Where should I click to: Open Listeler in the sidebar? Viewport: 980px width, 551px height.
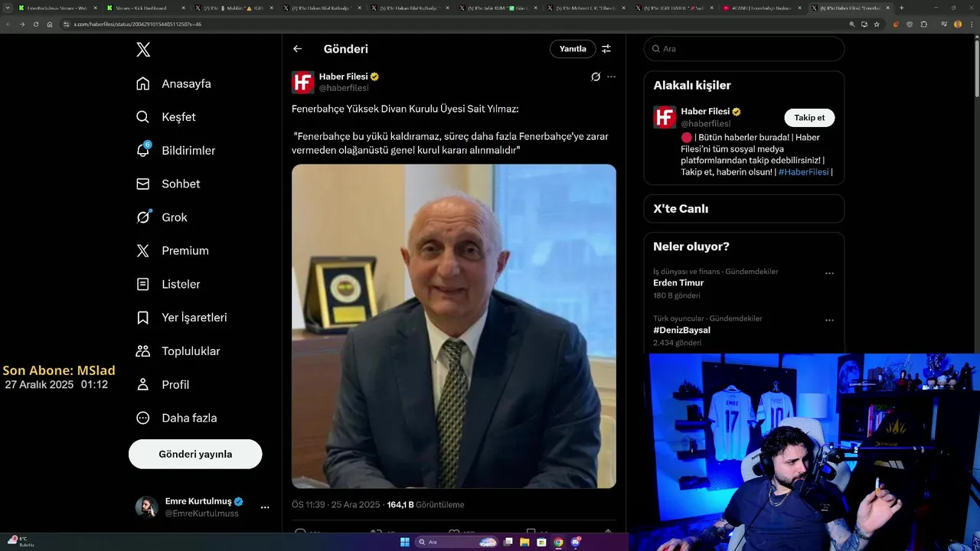click(168, 284)
